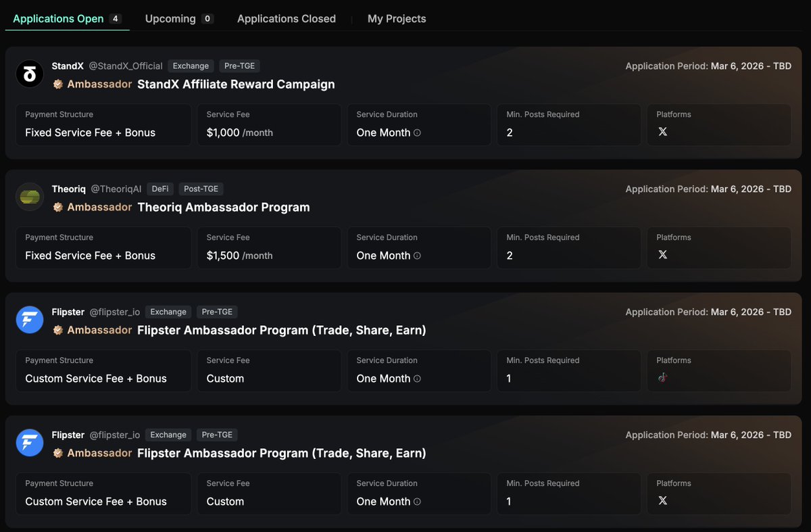This screenshot has width=811, height=532.
Task: Click info icon in TikTok Flipster duration
Action: 417,379
